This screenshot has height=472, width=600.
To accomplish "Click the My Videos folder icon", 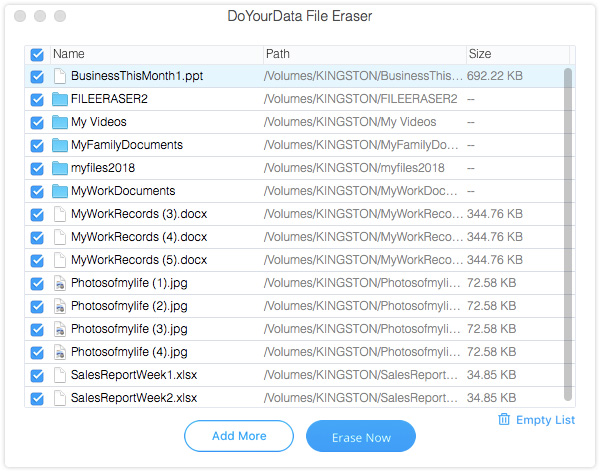I will [x=59, y=122].
